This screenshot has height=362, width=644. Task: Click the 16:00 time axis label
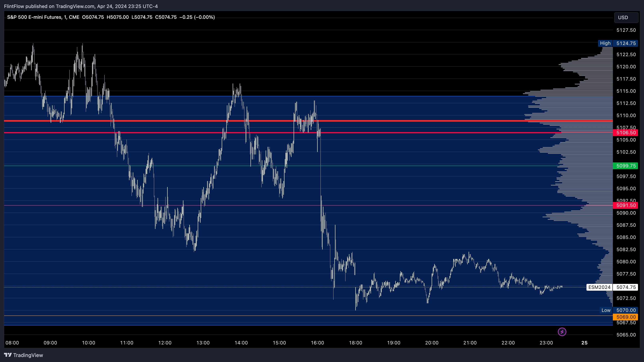(317, 343)
